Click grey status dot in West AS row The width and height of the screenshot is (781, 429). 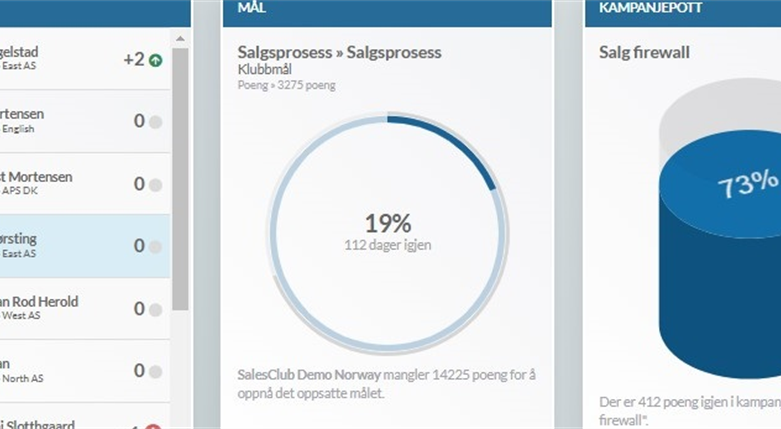(x=155, y=309)
